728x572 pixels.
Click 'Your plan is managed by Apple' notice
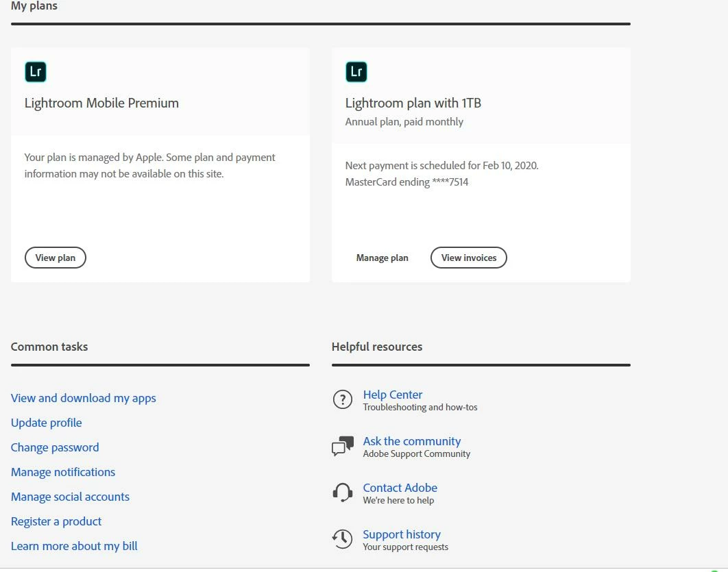point(149,166)
